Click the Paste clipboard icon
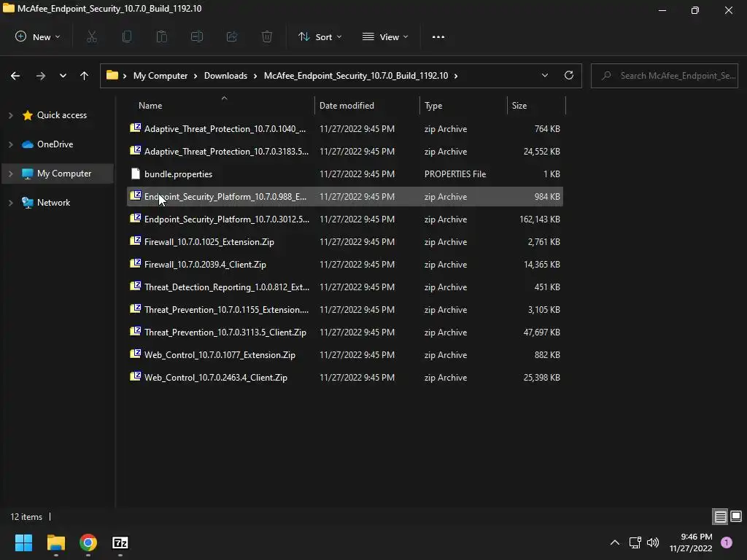The width and height of the screenshot is (747, 560). point(162,36)
